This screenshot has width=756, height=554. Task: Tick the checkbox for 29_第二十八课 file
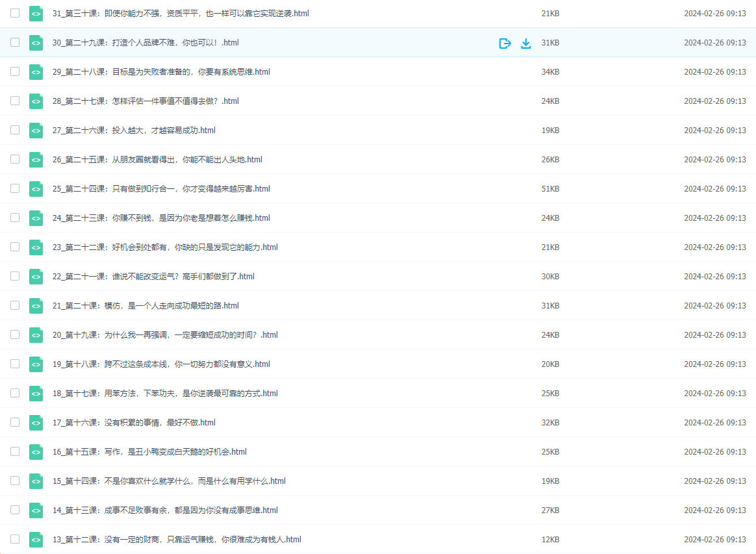pyautogui.click(x=15, y=71)
